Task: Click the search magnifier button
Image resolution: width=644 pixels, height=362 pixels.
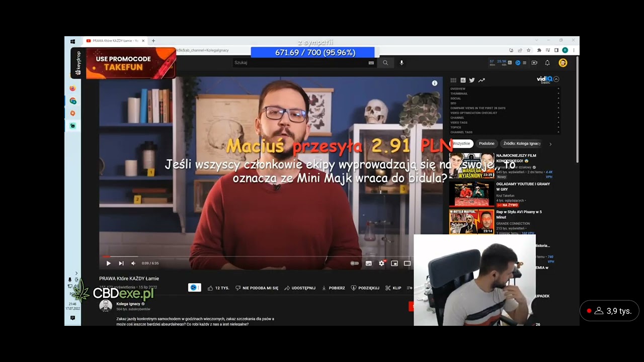Action: coord(385,63)
